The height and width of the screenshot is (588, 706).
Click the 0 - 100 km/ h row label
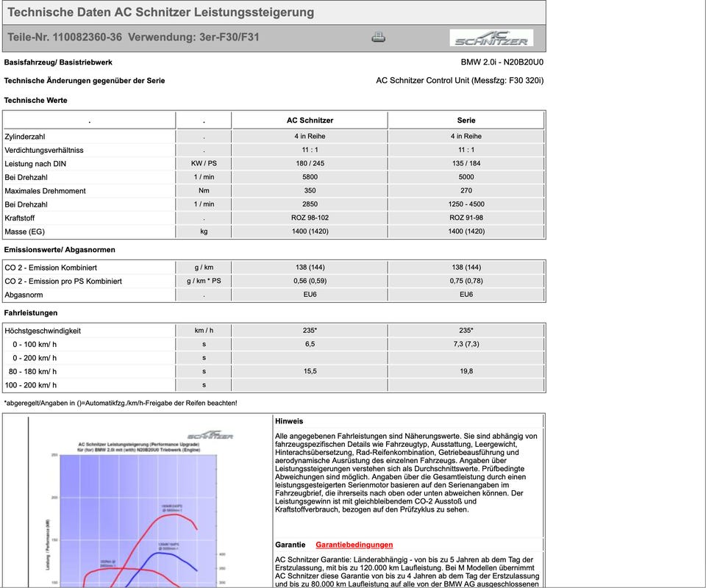(x=35, y=344)
